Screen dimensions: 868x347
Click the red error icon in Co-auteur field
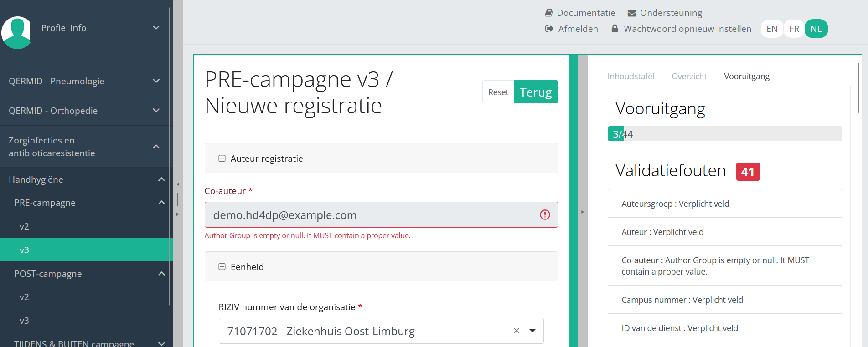(545, 215)
